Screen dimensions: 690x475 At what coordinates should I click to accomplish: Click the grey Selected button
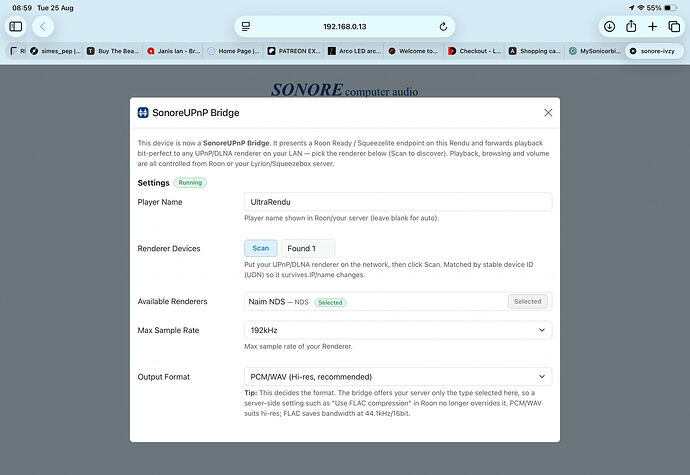coord(528,302)
